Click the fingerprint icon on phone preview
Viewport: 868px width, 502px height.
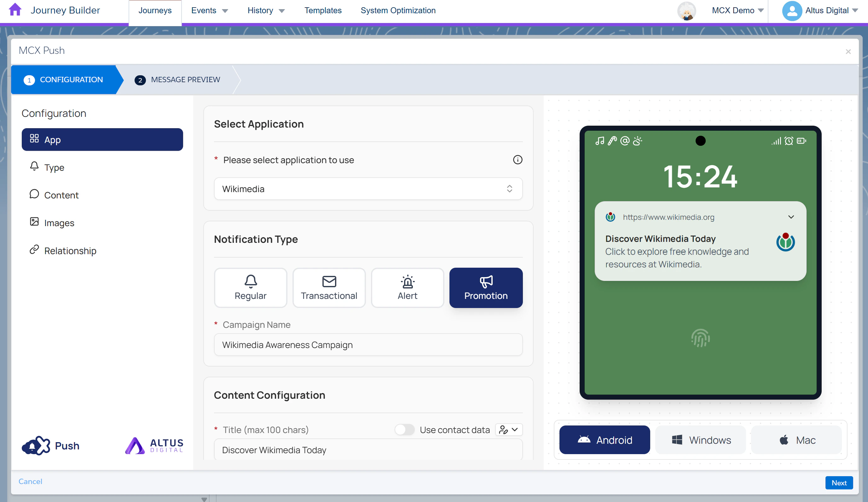pos(700,338)
